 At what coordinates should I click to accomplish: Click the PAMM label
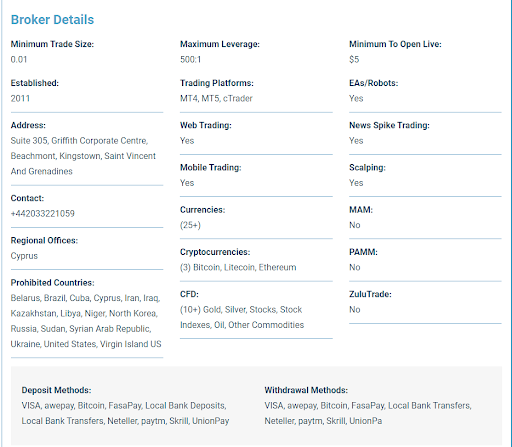363,252
